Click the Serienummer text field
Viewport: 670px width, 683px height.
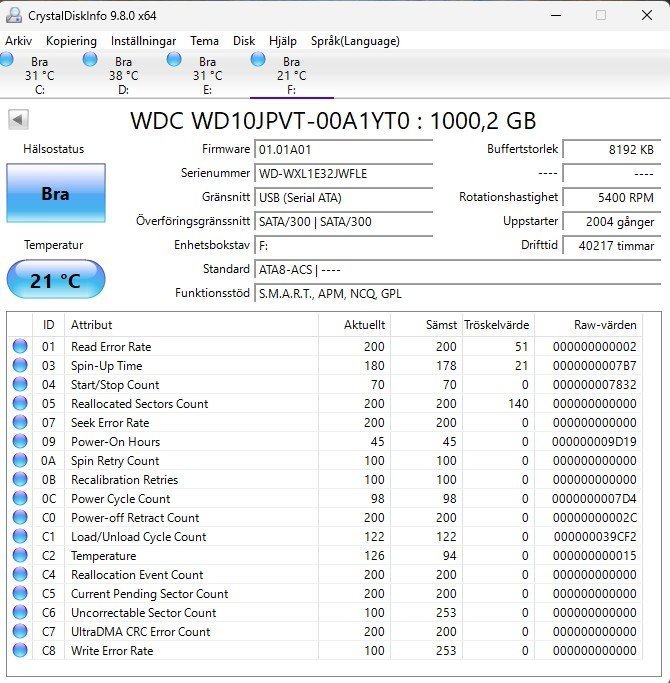[344, 173]
